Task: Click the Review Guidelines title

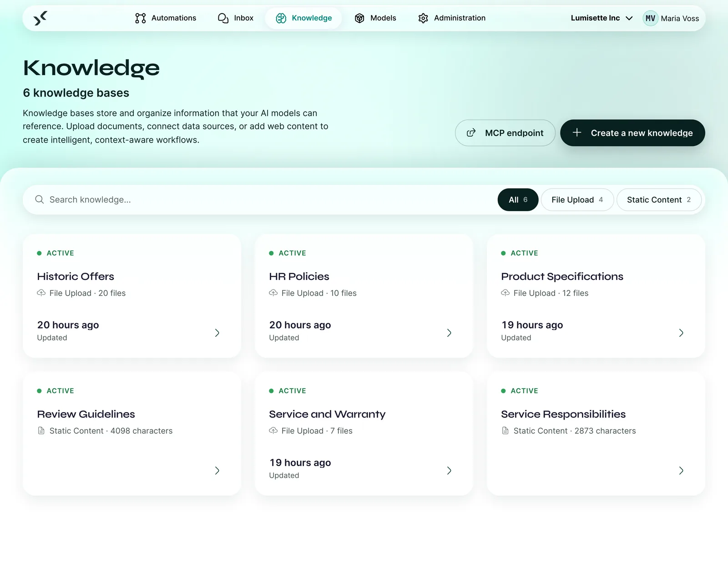Action: click(86, 414)
